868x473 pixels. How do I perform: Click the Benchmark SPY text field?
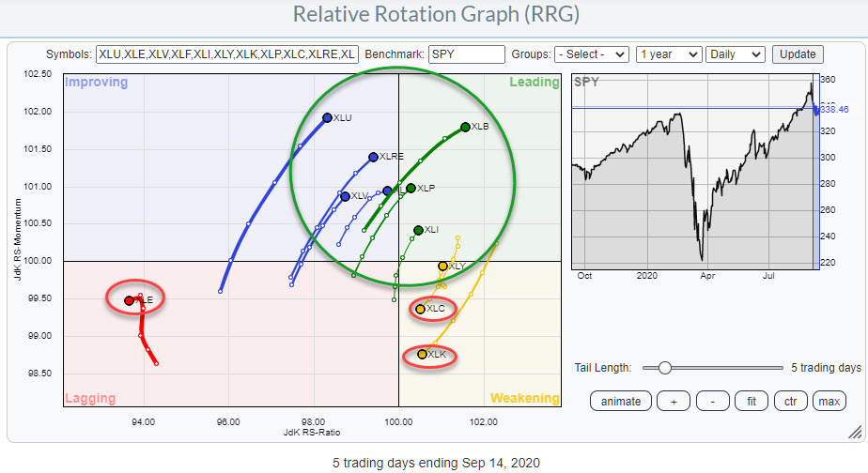tap(467, 54)
